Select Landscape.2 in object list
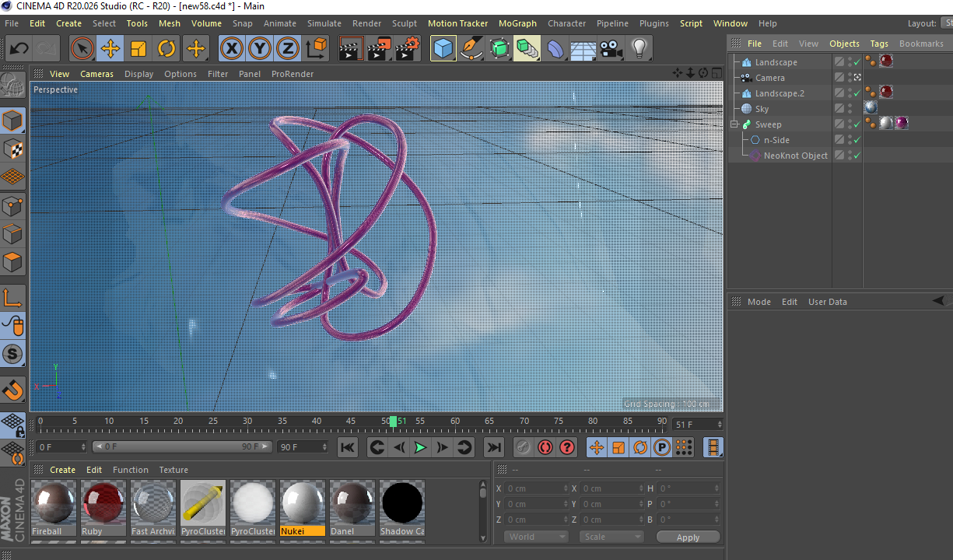 click(780, 93)
